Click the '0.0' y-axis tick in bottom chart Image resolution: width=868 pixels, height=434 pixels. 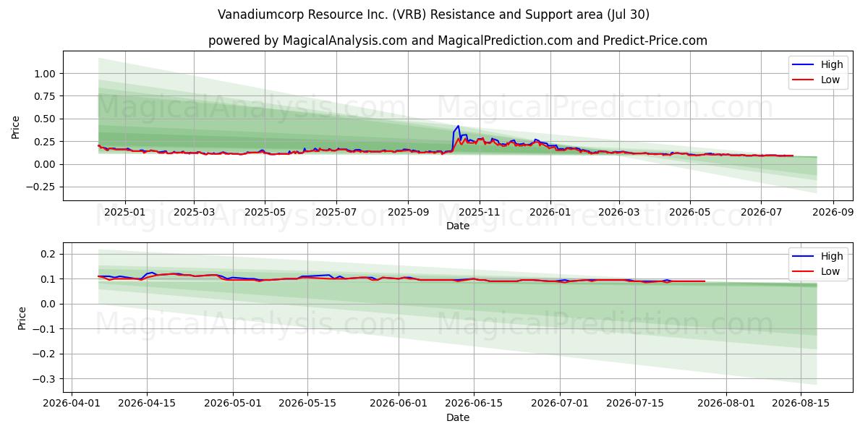click(x=49, y=304)
